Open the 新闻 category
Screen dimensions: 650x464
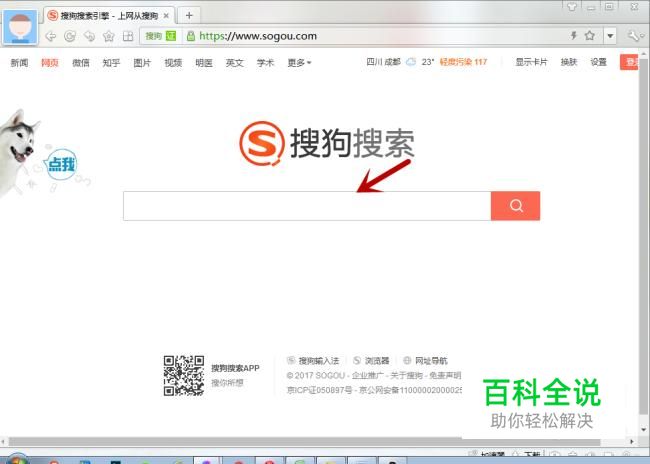[19, 63]
